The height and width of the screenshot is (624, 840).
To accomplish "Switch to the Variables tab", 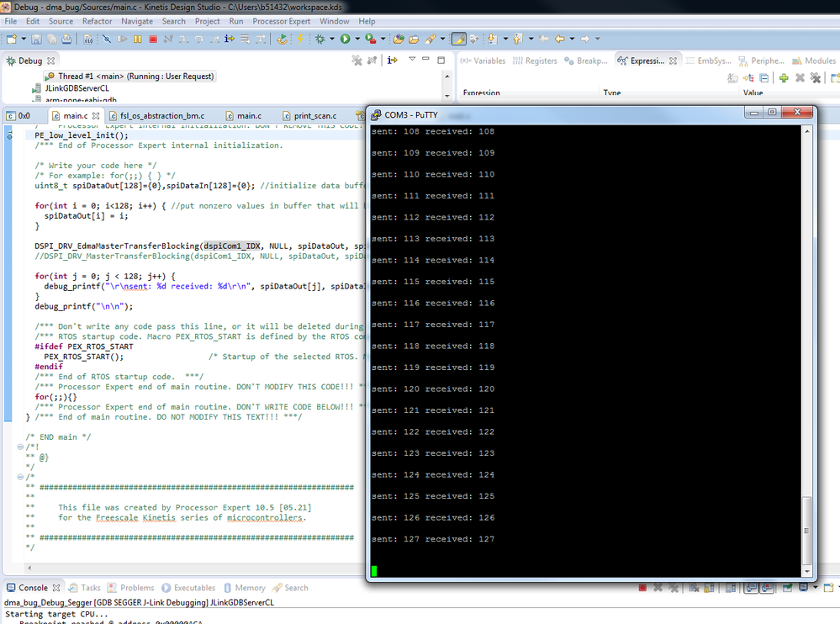I will [483, 61].
